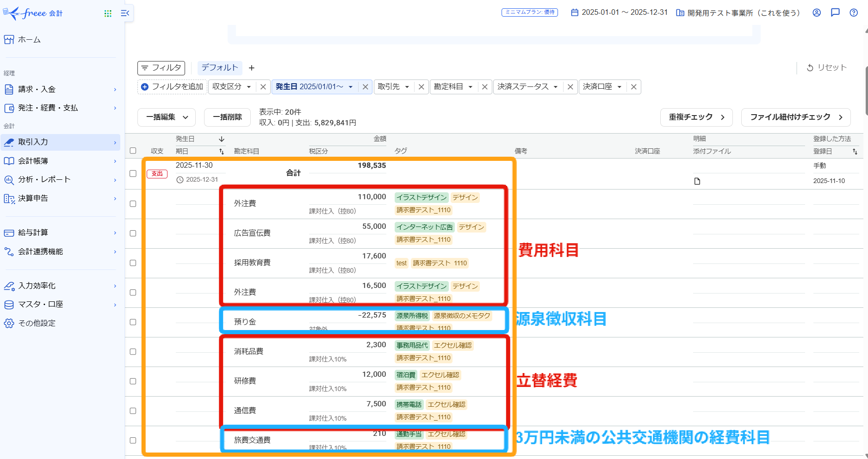Click the 重複チェック button
The height and width of the screenshot is (459, 868).
696,117
